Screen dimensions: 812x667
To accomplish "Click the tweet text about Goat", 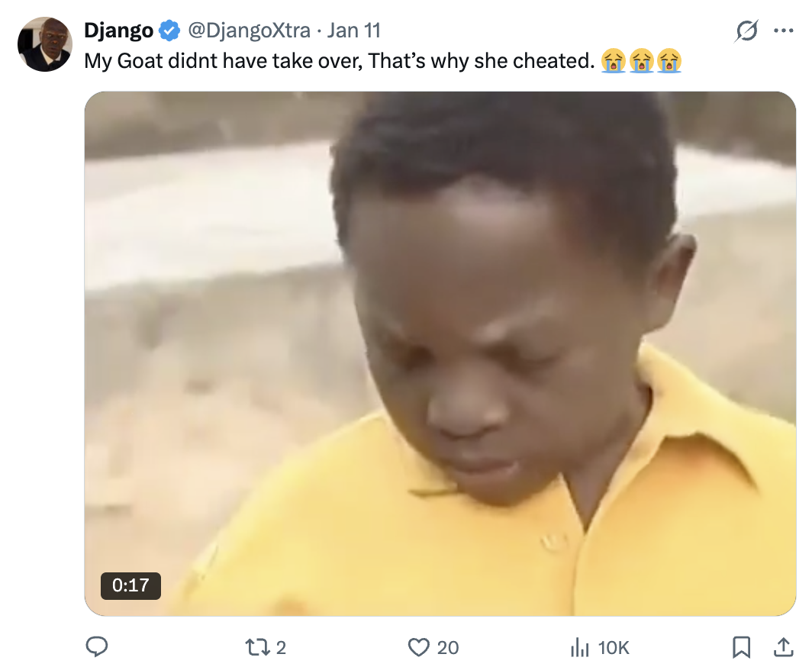I will (339, 60).
